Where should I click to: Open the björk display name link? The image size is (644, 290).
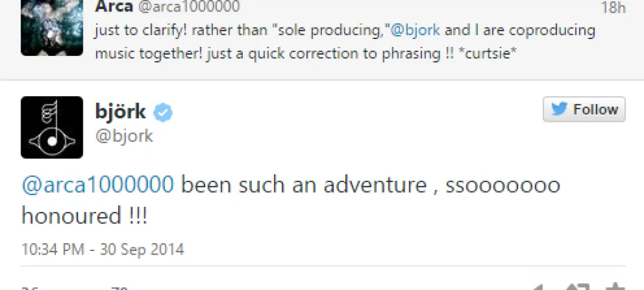click(x=120, y=110)
